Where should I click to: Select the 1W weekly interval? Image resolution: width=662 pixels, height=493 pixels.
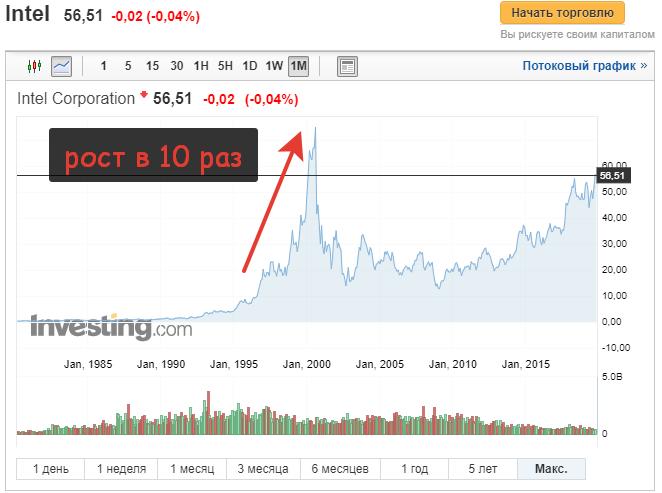point(274,67)
